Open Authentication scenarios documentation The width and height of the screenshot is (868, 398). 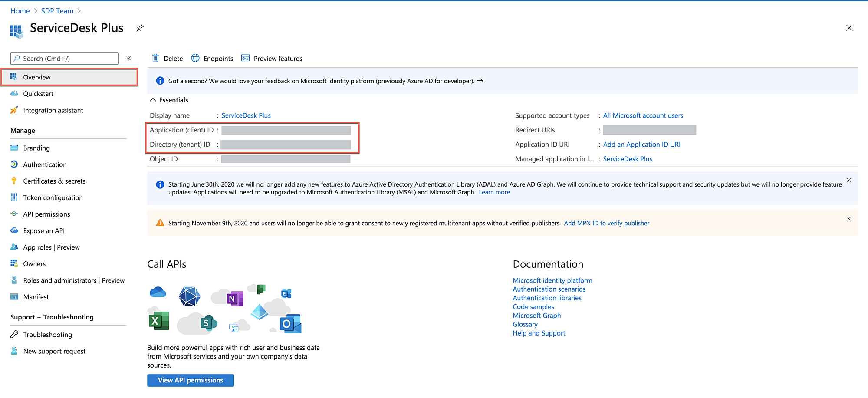[x=549, y=289]
